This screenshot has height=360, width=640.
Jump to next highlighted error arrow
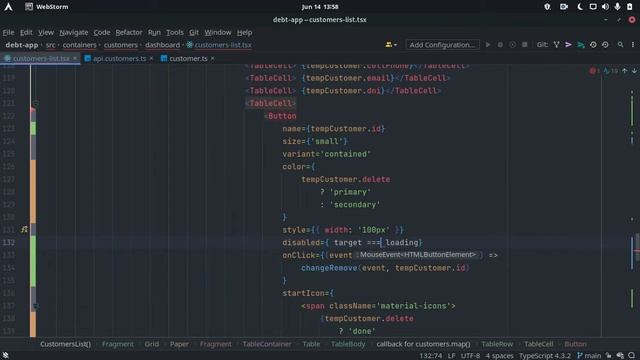(634, 71)
